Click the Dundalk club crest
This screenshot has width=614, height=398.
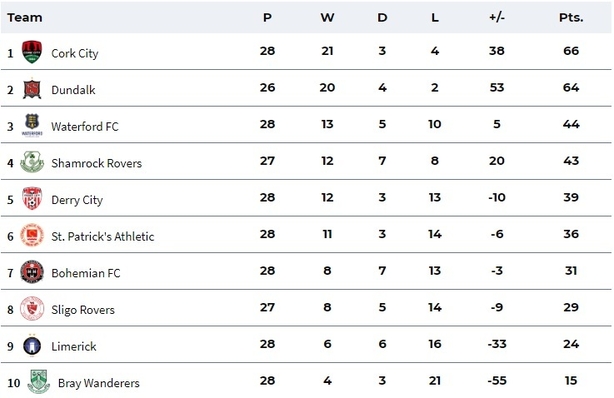tap(32, 89)
